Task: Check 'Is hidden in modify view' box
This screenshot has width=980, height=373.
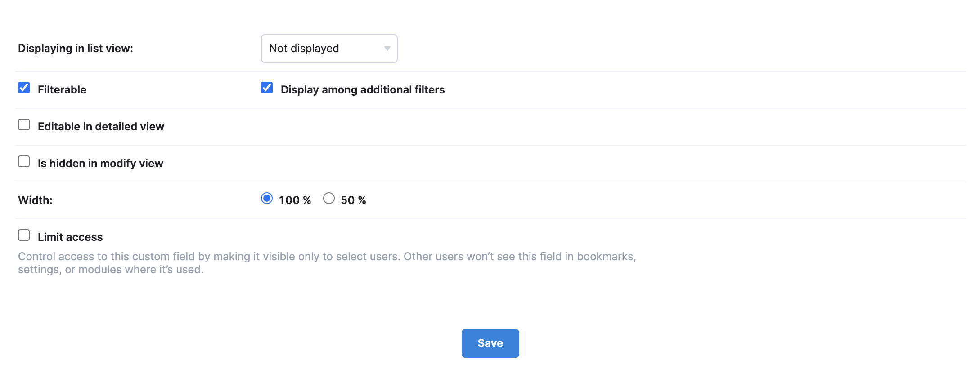Action: pyautogui.click(x=24, y=161)
